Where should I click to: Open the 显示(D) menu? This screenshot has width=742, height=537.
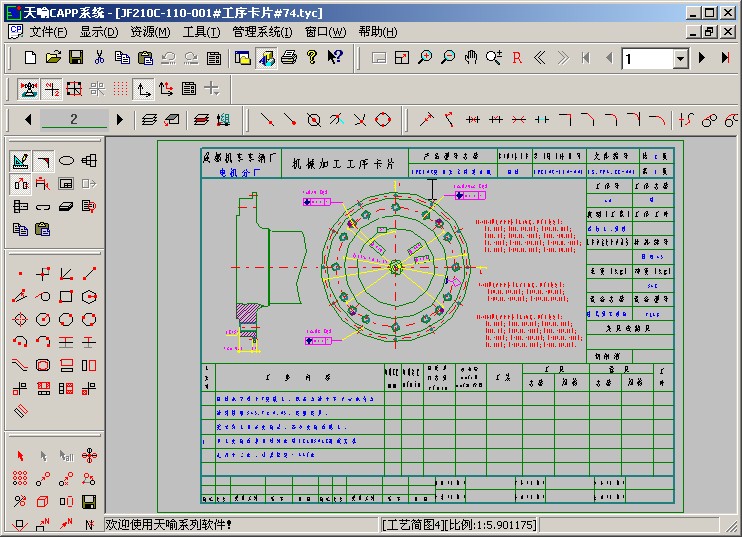(98, 32)
